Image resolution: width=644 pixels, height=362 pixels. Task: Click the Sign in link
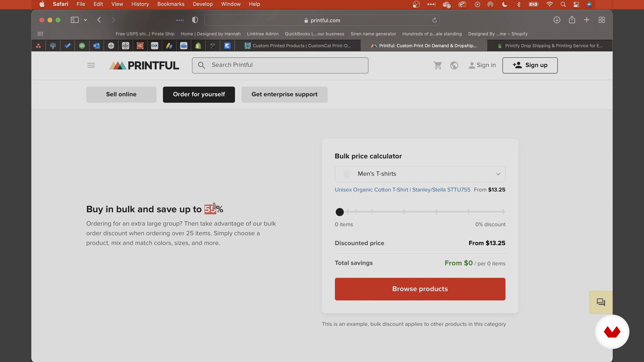tap(482, 65)
